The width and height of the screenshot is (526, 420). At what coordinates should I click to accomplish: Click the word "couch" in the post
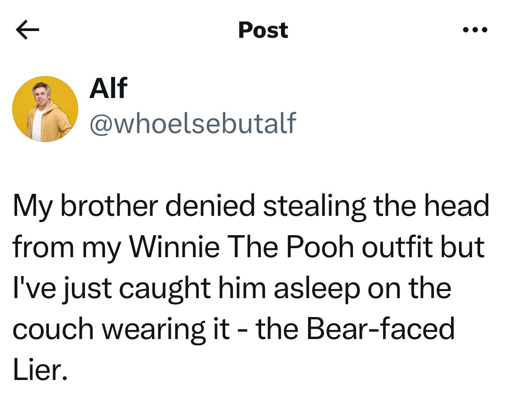pyautogui.click(x=53, y=329)
